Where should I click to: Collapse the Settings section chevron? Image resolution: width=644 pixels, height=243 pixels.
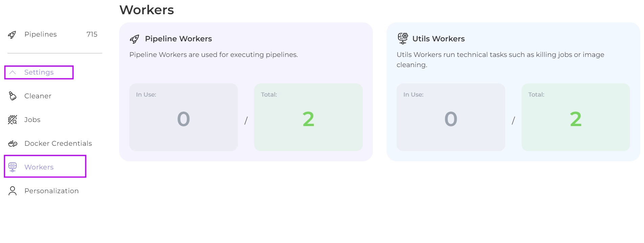tap(13, 72)
